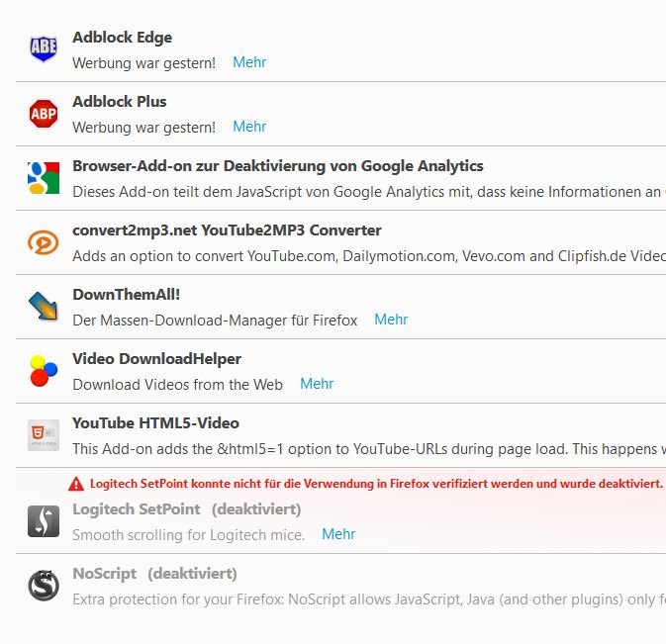Select the YouTube HTML5-Video title

coord(155,423)
